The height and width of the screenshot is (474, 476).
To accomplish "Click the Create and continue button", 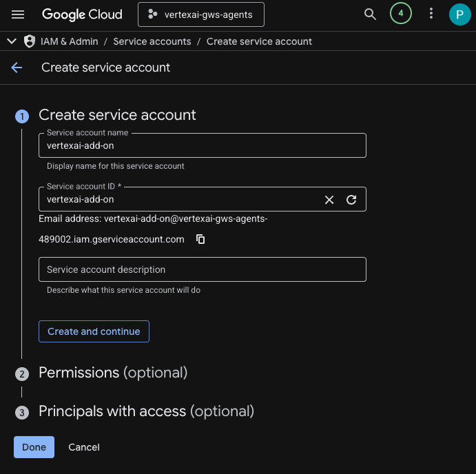I will tap(94, 331).
